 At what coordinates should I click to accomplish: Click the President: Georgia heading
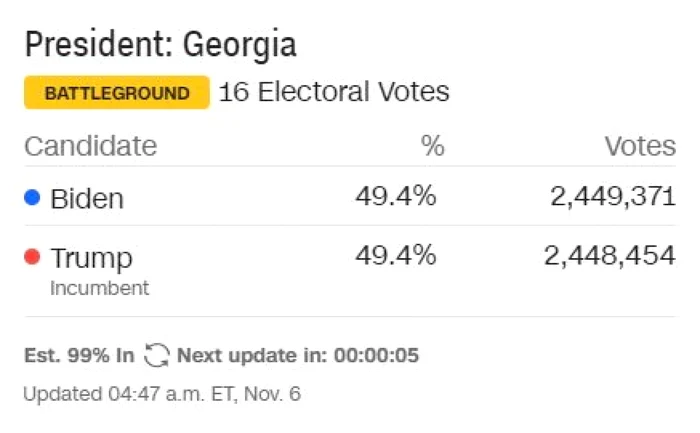tap(161, 44)
